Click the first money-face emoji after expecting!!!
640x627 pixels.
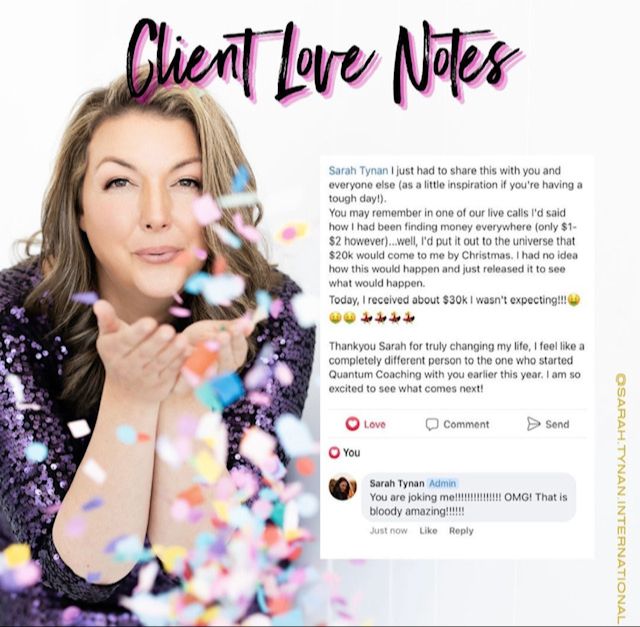pyautogui.click(x=574, y=300)
